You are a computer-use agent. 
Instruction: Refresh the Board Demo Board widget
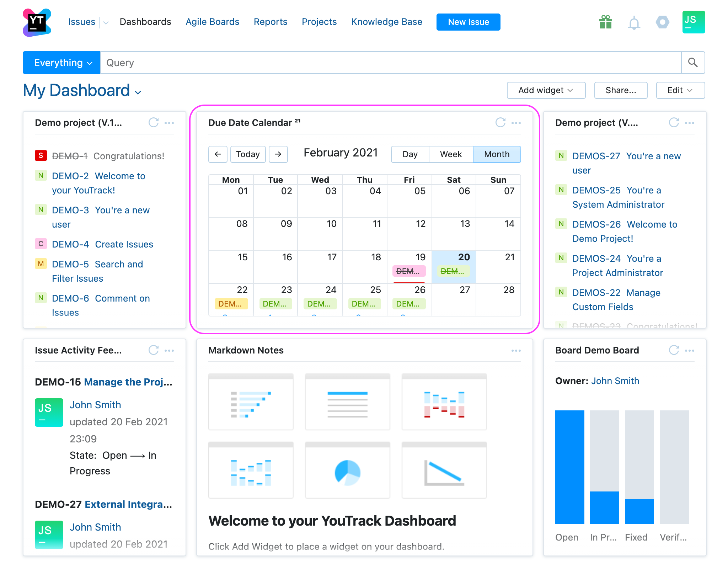point(674,351)
